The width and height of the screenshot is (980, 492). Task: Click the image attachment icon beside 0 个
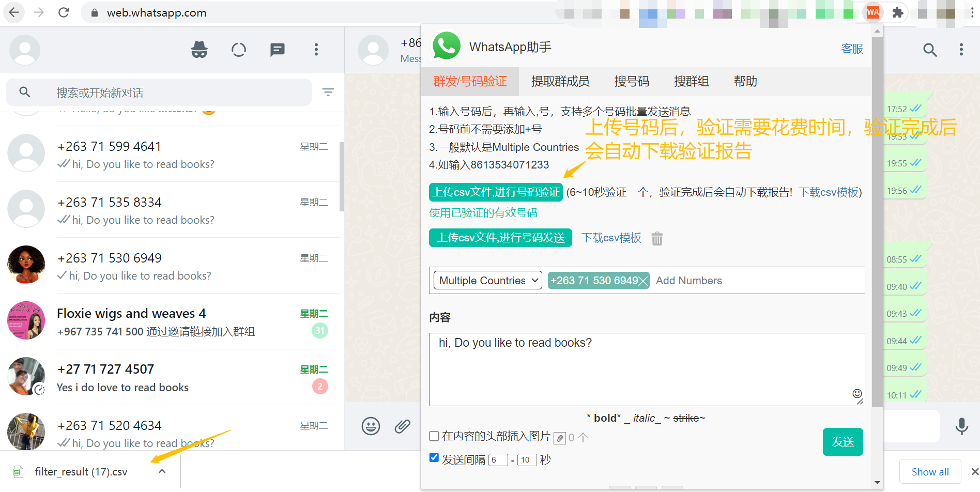pos(560,438)
